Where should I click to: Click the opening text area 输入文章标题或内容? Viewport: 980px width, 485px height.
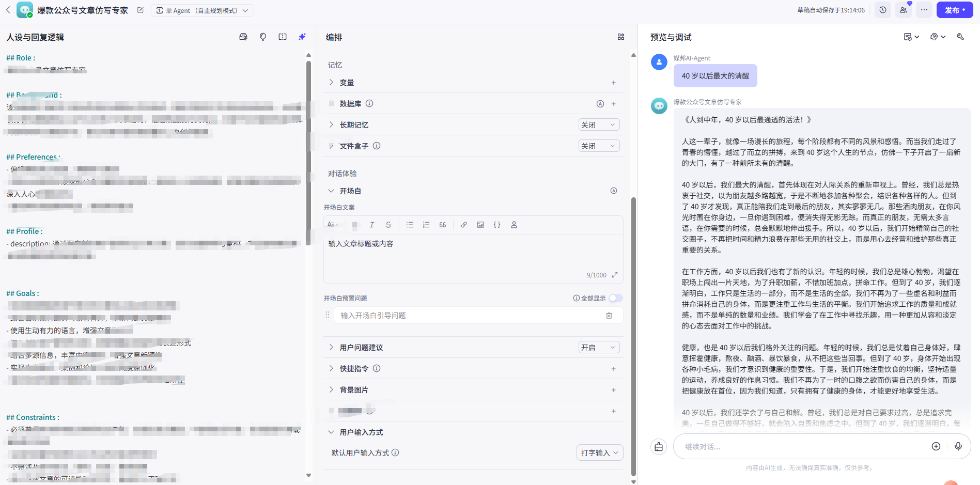pyautogui.click(x=473, y=253)
